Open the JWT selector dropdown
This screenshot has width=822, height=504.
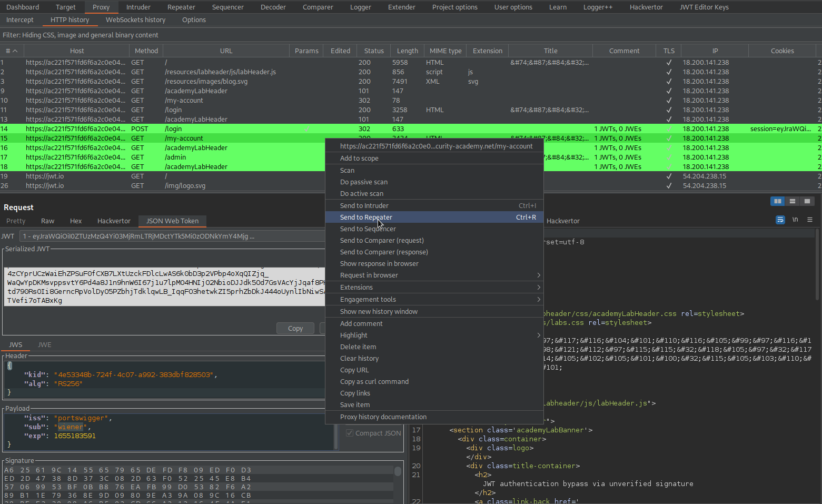pyautogui.click(x=172, y=236)
